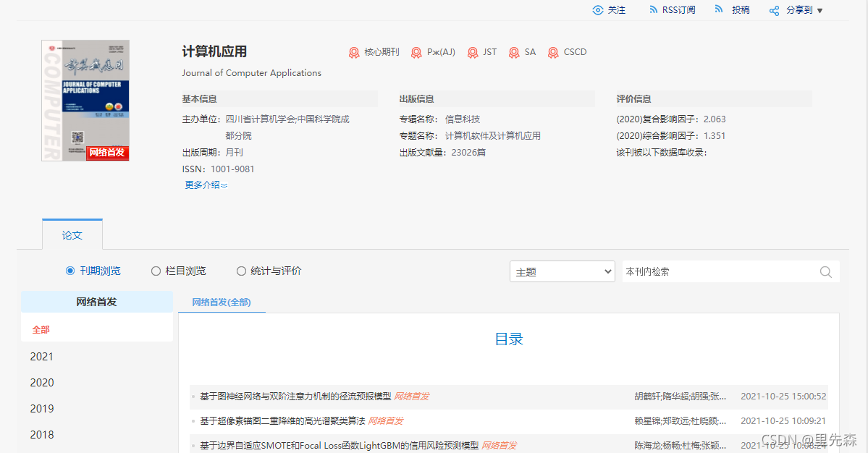
Task: Expand 更多介绍 journal details
Action: point(203,185)
